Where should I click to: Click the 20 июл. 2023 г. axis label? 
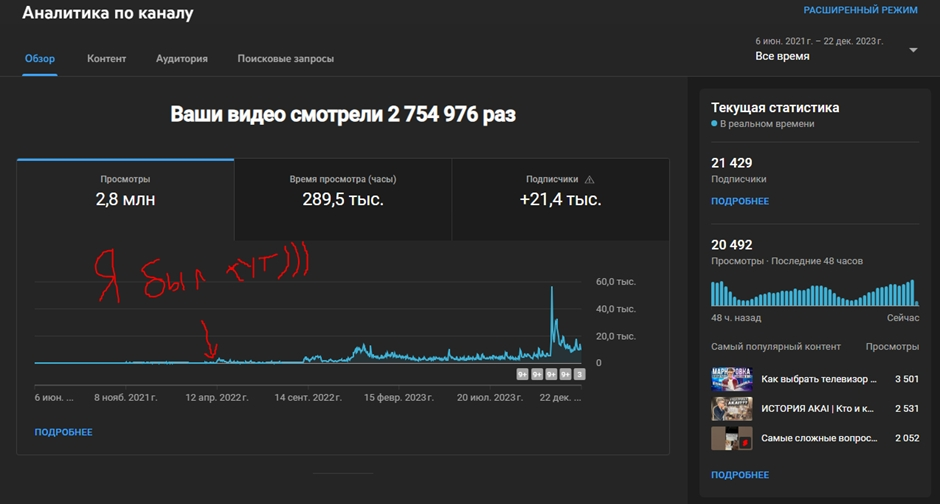click(x=490, y=397)
